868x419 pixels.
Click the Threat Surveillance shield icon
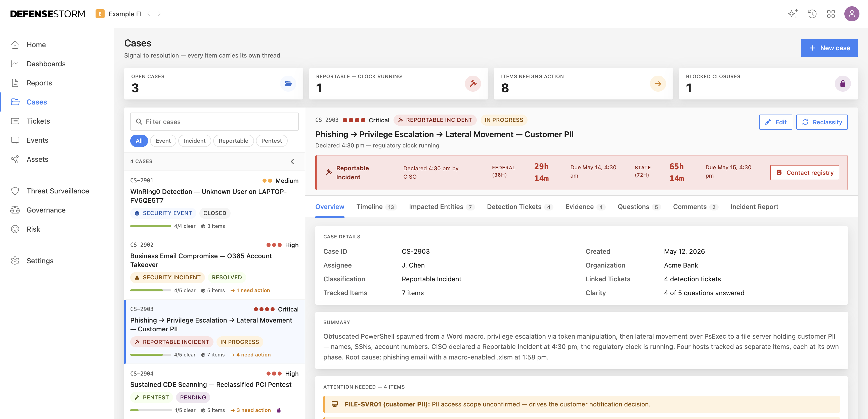[15, 191]
